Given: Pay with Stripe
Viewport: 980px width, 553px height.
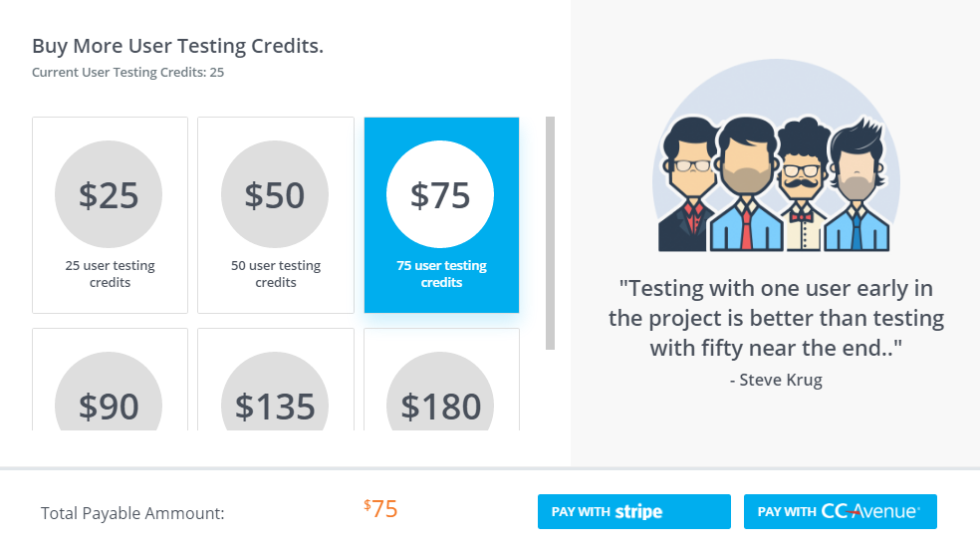Looking at the screenshot, I should 633,512.
